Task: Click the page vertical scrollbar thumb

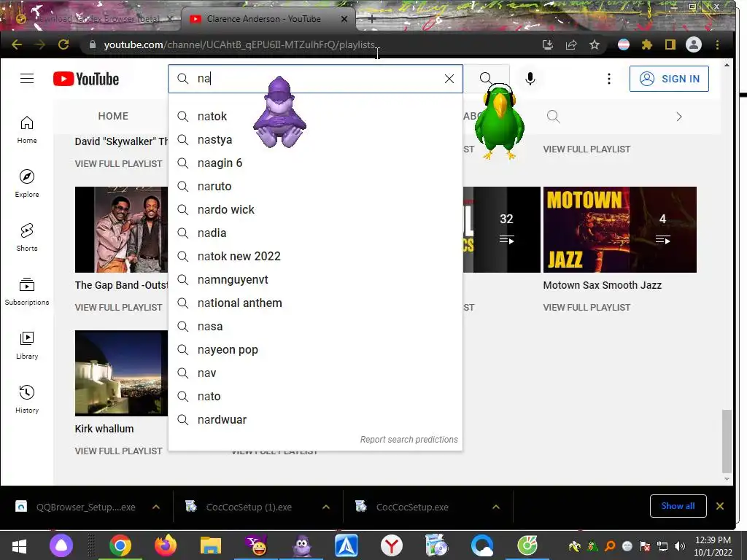Action: (x=726, y=440)
